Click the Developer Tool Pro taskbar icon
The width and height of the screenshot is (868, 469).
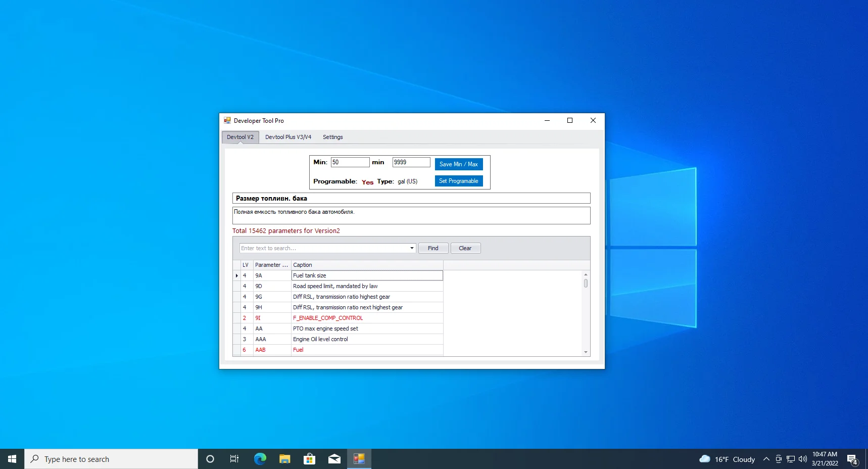(x=359, y=459)
